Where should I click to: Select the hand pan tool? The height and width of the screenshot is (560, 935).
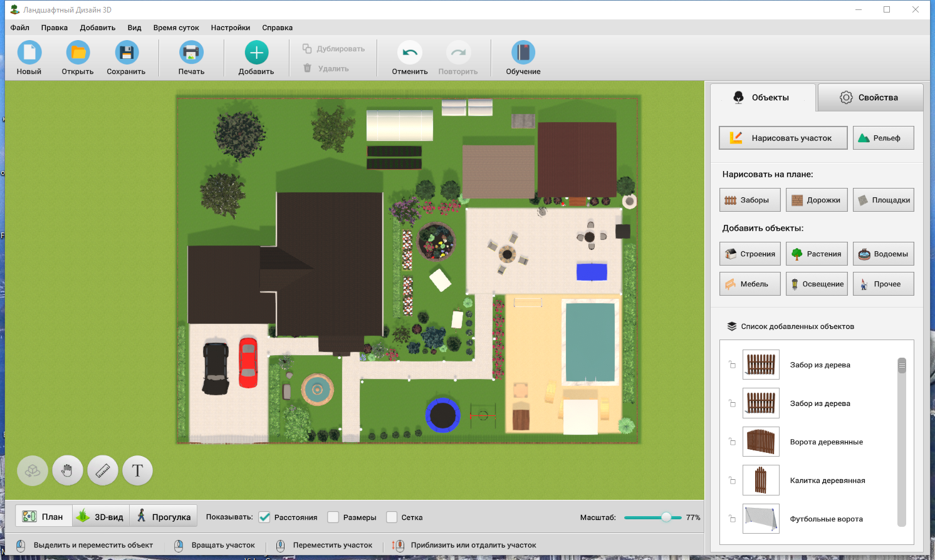68,470
